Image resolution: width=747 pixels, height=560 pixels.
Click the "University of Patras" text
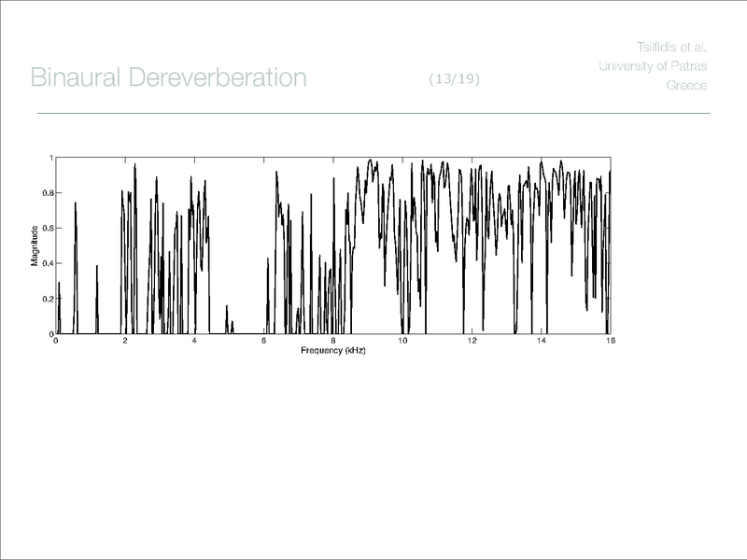tap(653, 65)
